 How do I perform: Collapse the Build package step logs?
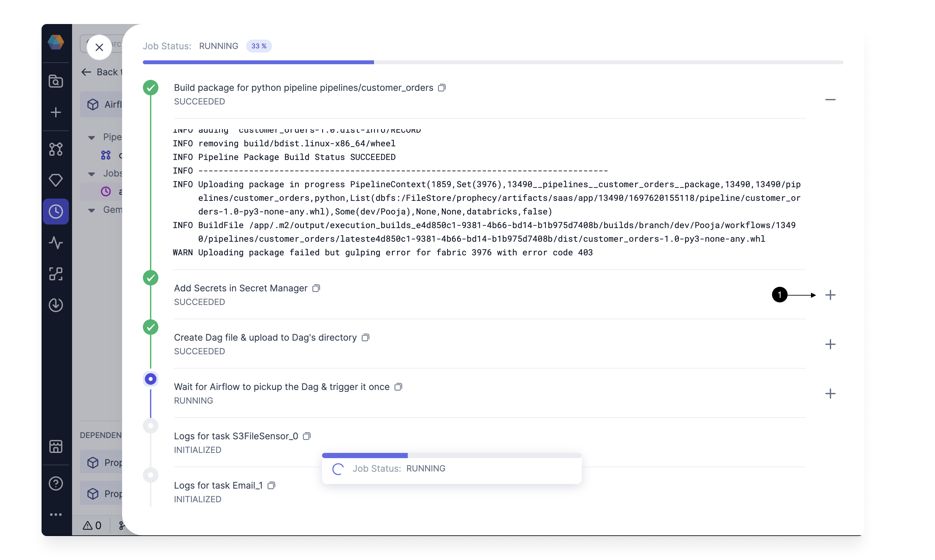click(x=830, y=100)
